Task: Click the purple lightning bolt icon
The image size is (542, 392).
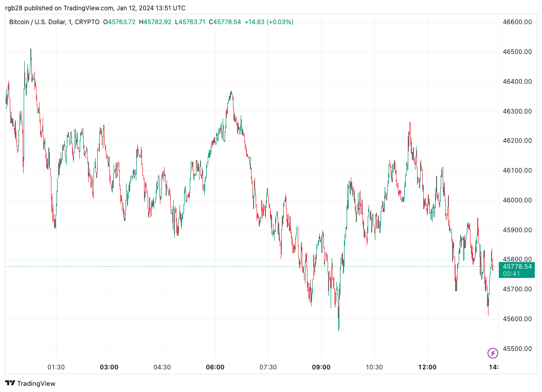Action: 493,353
